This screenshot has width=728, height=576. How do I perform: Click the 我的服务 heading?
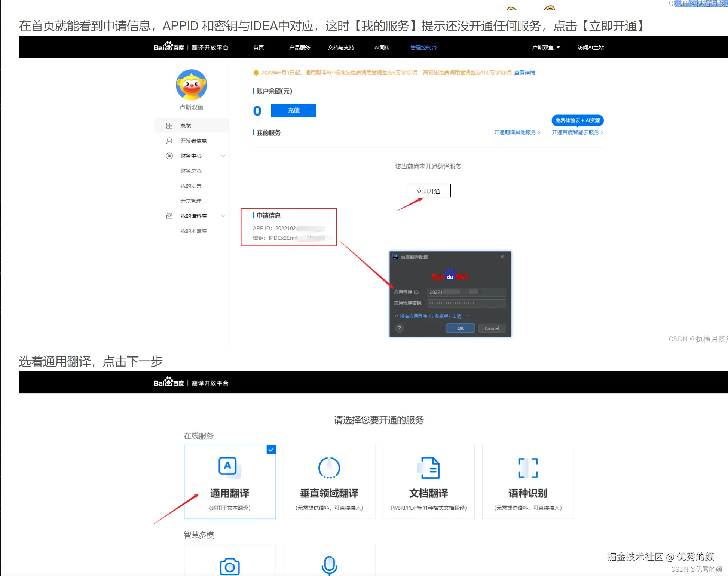click(x=268, y=133)
